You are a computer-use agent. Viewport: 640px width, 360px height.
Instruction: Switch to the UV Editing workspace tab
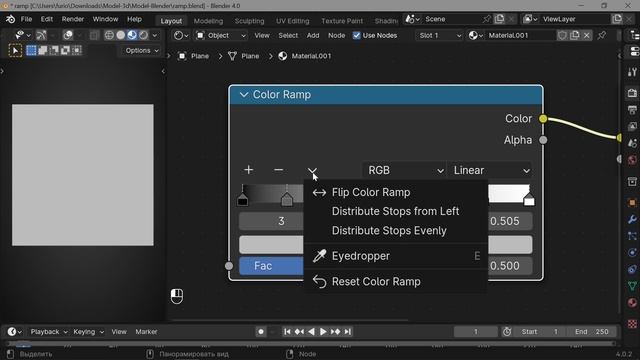[292, 21]
